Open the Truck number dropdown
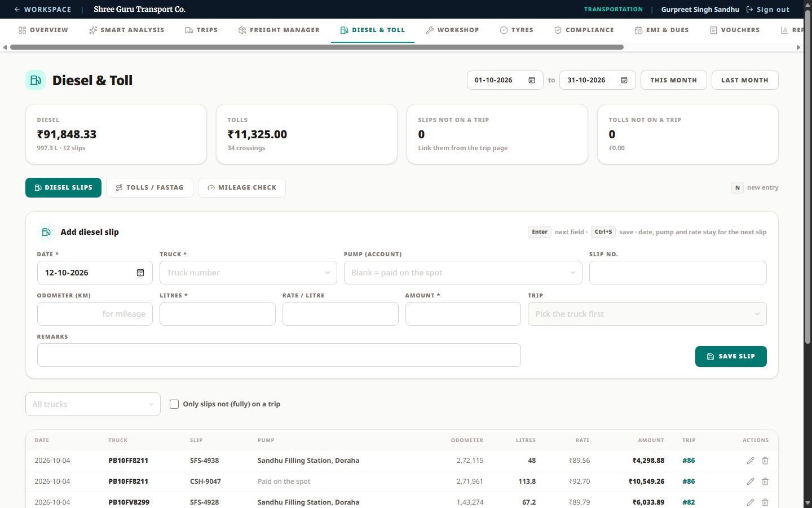This screenshot has height=508, width=812. (x=248, y=273)
